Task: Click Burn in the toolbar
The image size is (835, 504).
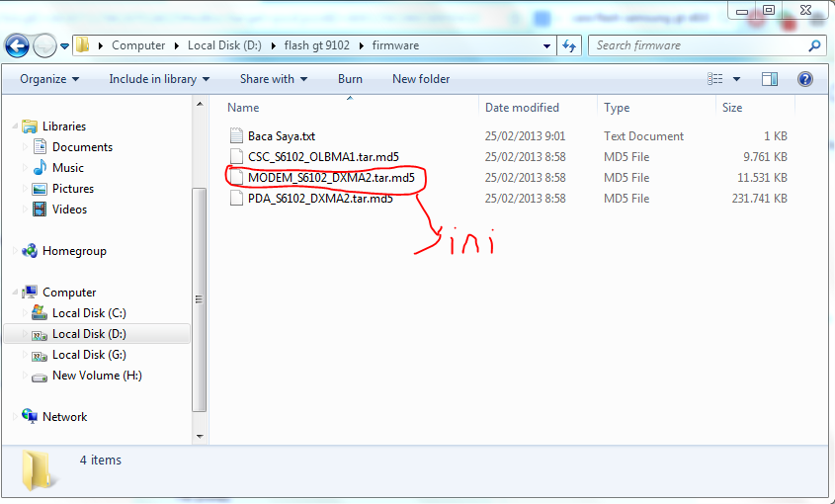Action: [x=350, y=79]
